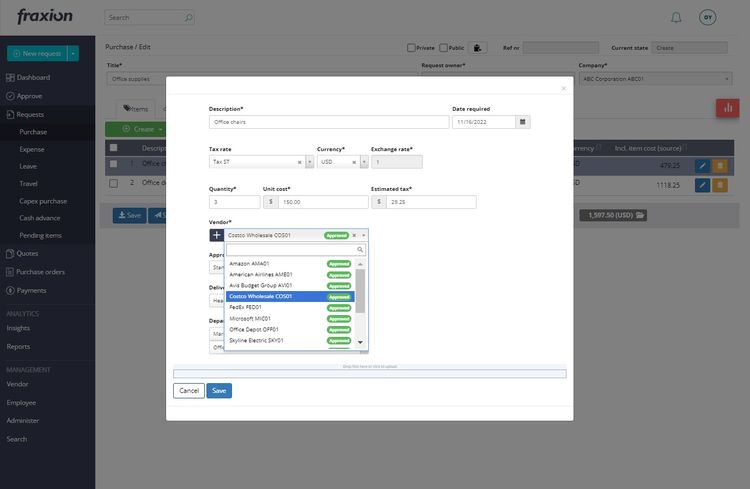Check the row 2 item checkbox
This screenshot has height=489, width=750.
[x=113, y=183]
